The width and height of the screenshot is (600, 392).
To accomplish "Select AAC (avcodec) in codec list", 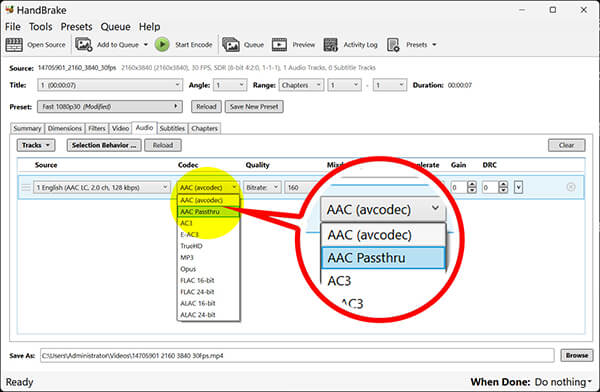I will click(x=208, y=200).
